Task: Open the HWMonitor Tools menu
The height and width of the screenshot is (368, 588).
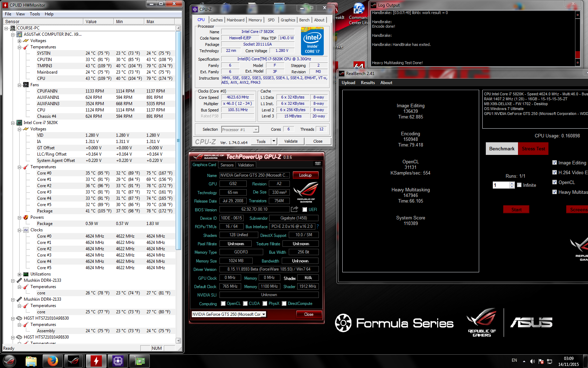Action: click(35, 14)
